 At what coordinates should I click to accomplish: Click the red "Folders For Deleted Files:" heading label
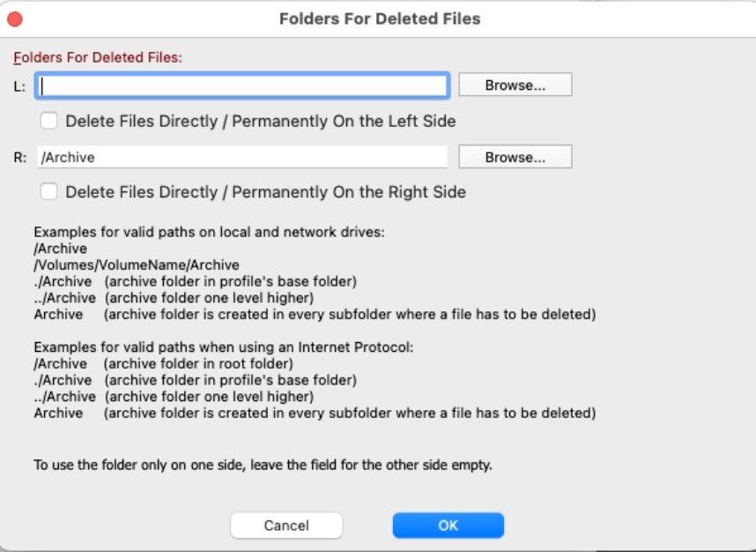point(97,58)
